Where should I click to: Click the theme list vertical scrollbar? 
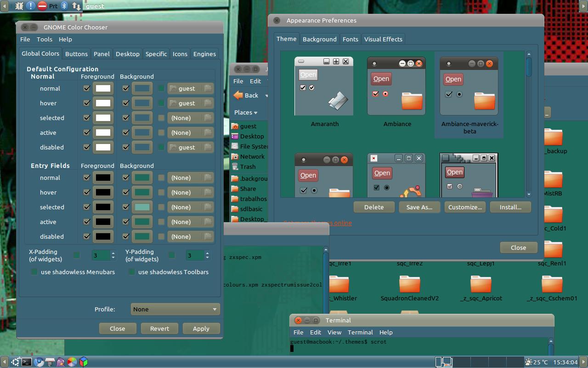[529, 124]
